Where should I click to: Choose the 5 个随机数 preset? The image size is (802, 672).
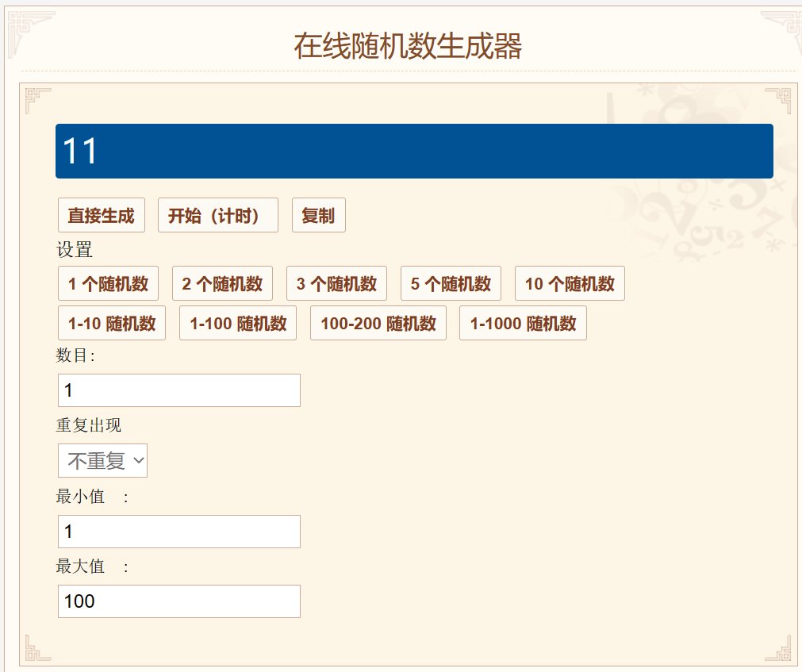click(451, 283)
